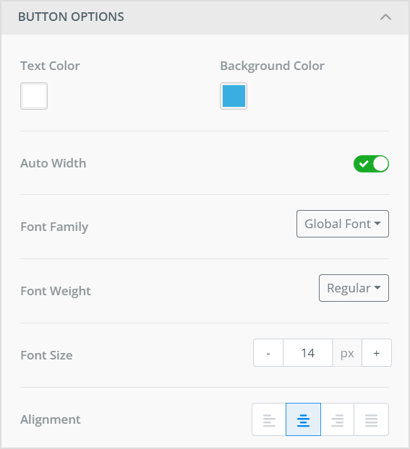Collapse panel using the chevron arrow

click(386, 17)
